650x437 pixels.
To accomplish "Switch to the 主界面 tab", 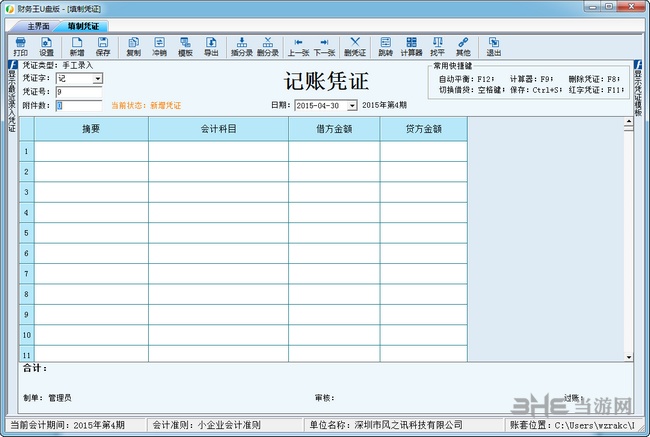I will click(x=41, y=25).
